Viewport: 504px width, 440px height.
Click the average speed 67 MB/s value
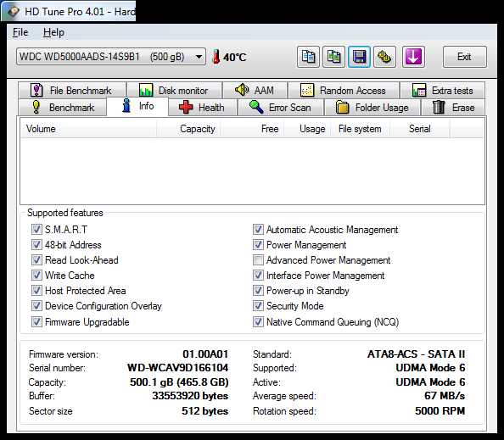(x=445, y=396)
